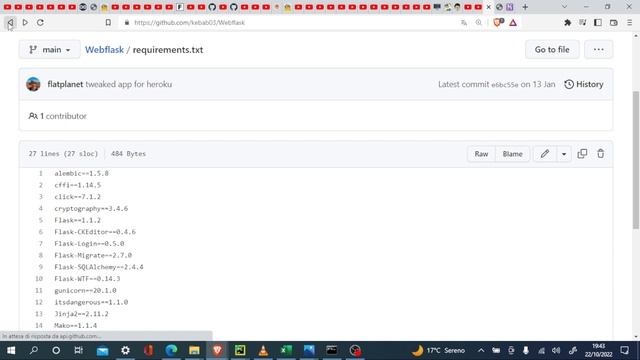Delete this file using the trash icon
This screenshot has height=360, width=640.
click(x=600, y=154)
